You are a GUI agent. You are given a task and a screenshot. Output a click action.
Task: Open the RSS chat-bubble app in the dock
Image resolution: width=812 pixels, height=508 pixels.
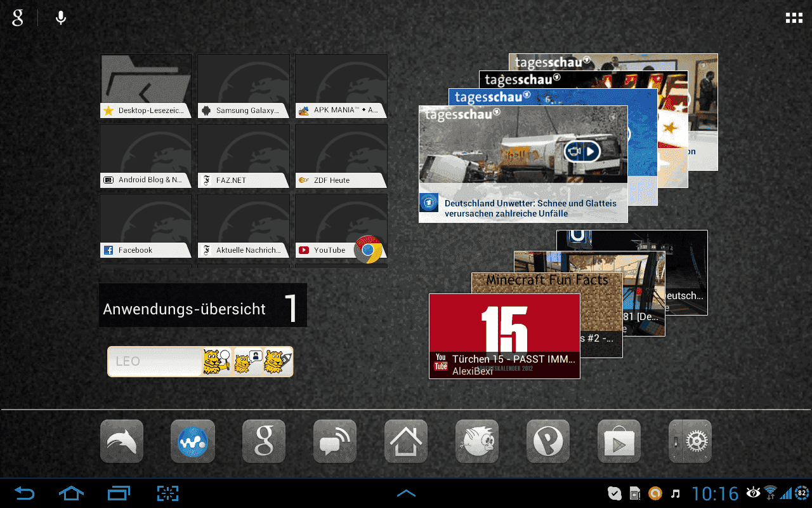pyautogui.click(x=335, y=441)
